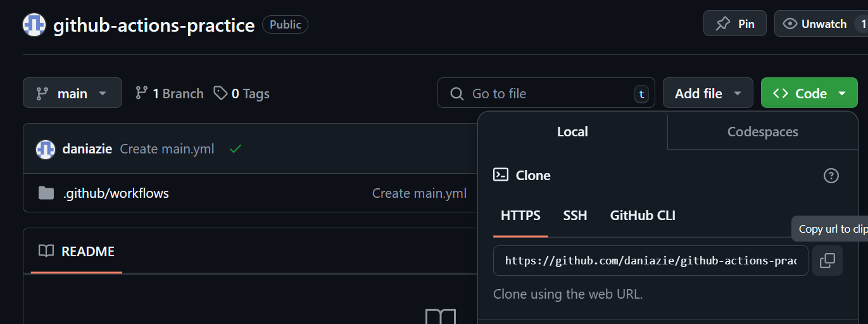This screenshot has width=868, height=324.
Task: Open the .github/workflows folder link
Action: tap(116, 193)
